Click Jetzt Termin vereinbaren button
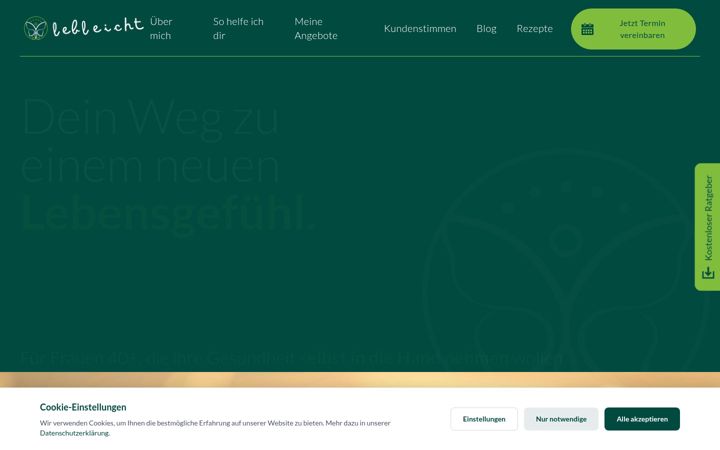 [633, 29]
